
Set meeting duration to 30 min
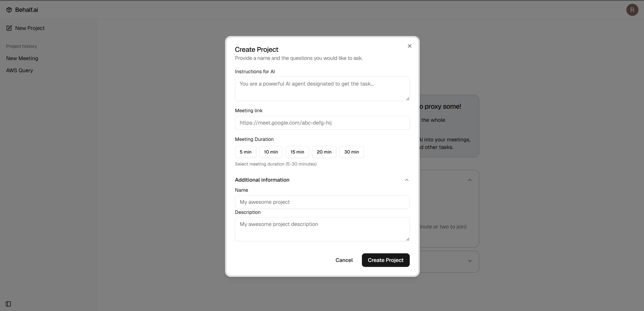tap(351, 152)
